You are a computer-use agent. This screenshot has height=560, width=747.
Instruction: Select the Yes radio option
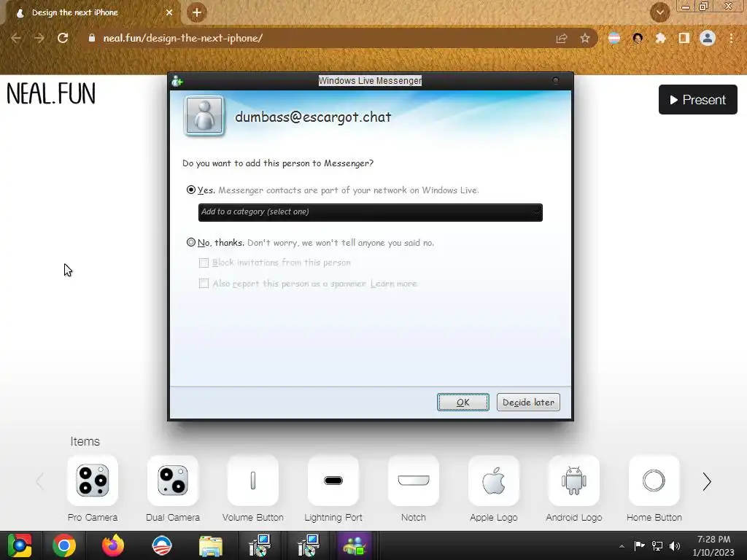[191, 190]
